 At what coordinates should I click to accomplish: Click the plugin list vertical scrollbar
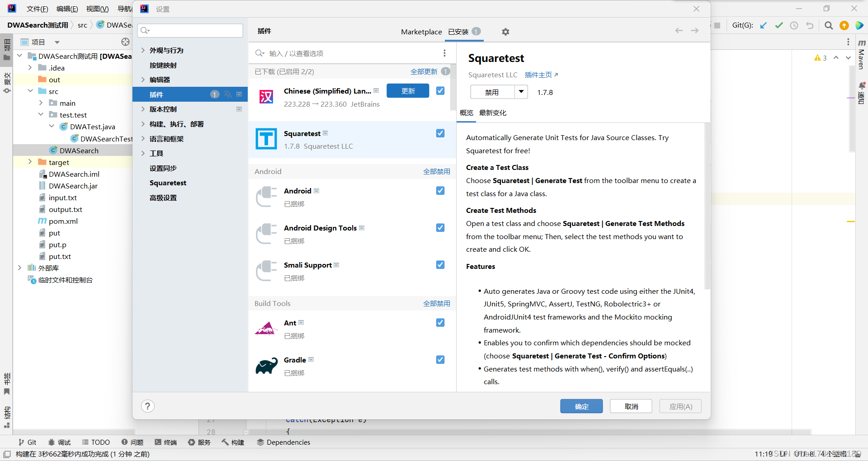click(x=453, y=87)
